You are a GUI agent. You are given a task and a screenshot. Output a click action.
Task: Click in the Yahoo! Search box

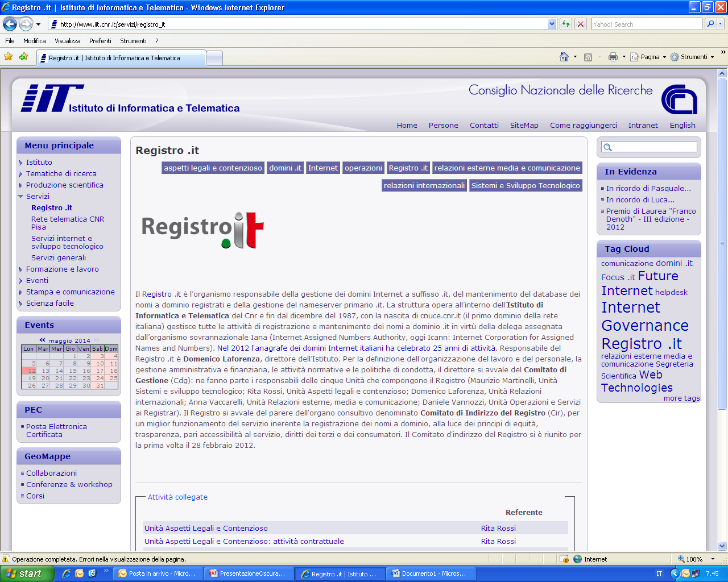[x=647, y=24]
